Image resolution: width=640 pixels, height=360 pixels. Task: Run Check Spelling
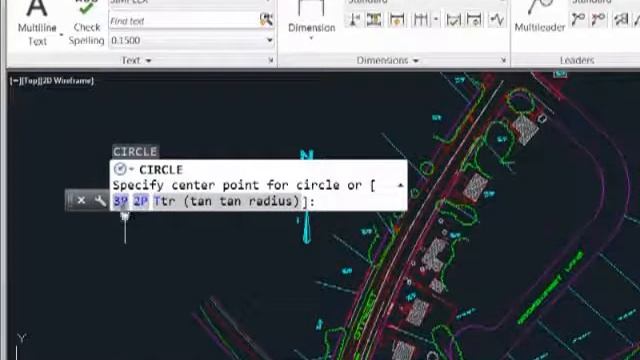[87, 22]
